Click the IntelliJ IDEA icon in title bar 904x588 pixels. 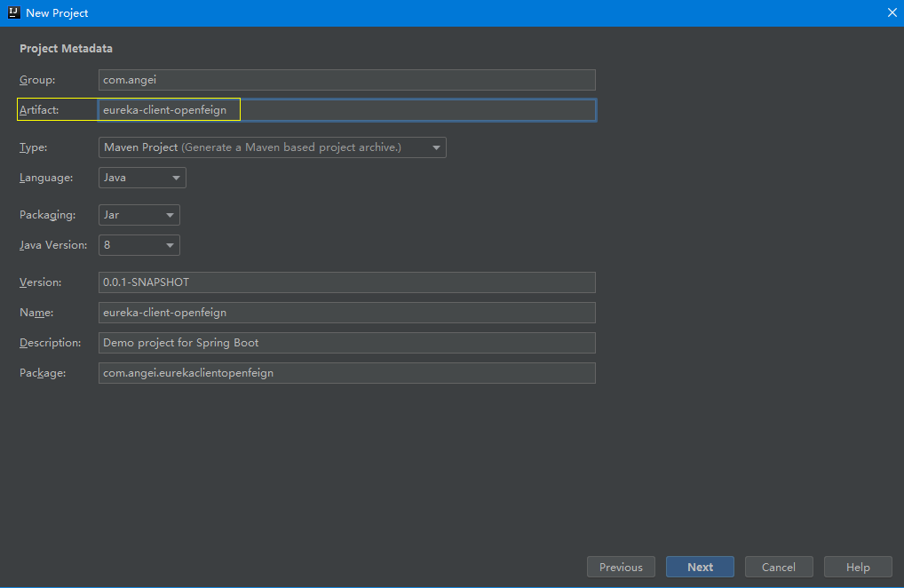pyautogui.click(x=13, y=13)
